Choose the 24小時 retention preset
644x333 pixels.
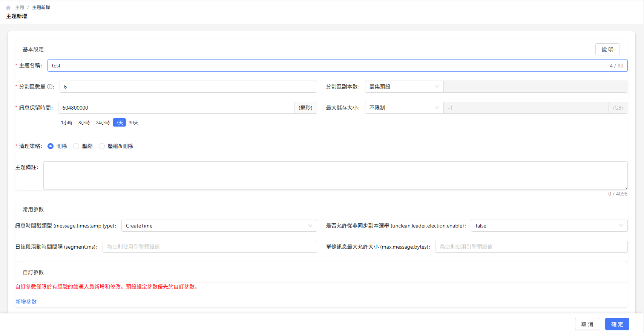103,123
